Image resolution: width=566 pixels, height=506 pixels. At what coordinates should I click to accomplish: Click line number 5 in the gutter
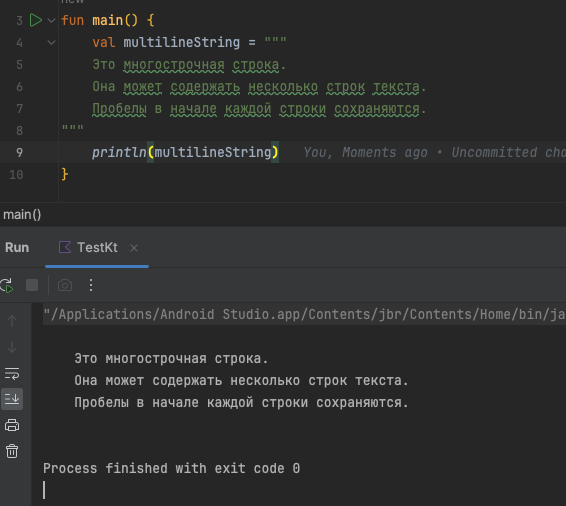(x=19, y=65)
